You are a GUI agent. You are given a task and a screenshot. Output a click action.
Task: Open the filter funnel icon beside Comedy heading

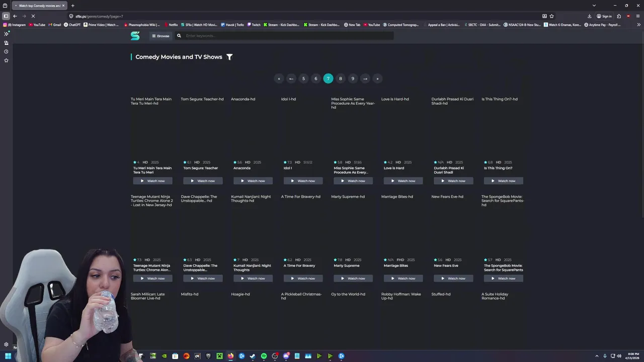tap(229, 57)
